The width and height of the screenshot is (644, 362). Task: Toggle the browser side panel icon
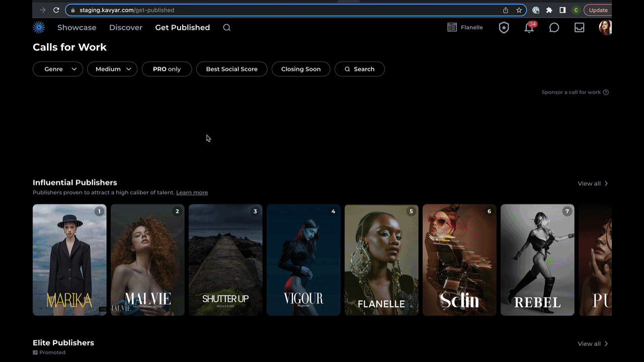click(x=562, y=10)
